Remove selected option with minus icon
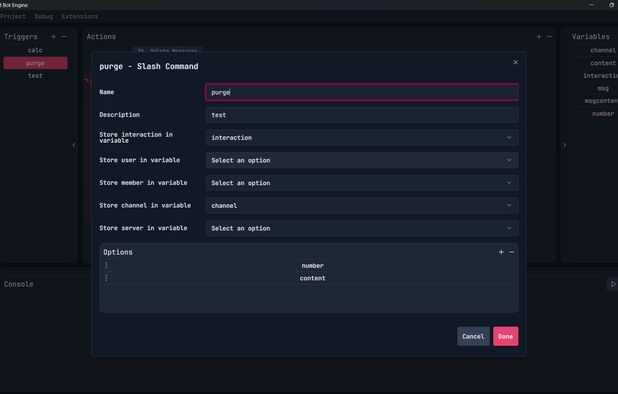Screen dimensions: 618x394 [x=512, y=252]
